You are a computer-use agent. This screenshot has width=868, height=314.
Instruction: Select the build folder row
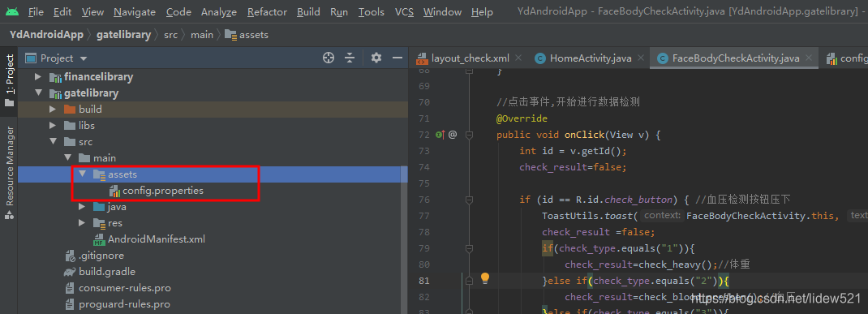[213, 109]
